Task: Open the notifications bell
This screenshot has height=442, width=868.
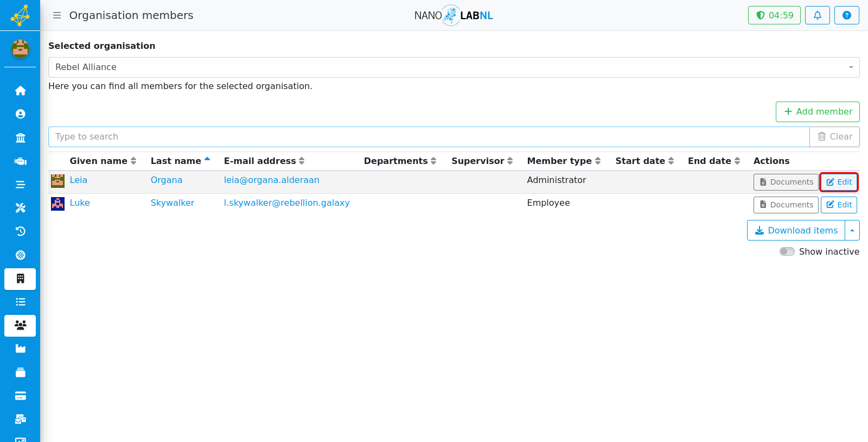Action: click(x=818, y=15)
